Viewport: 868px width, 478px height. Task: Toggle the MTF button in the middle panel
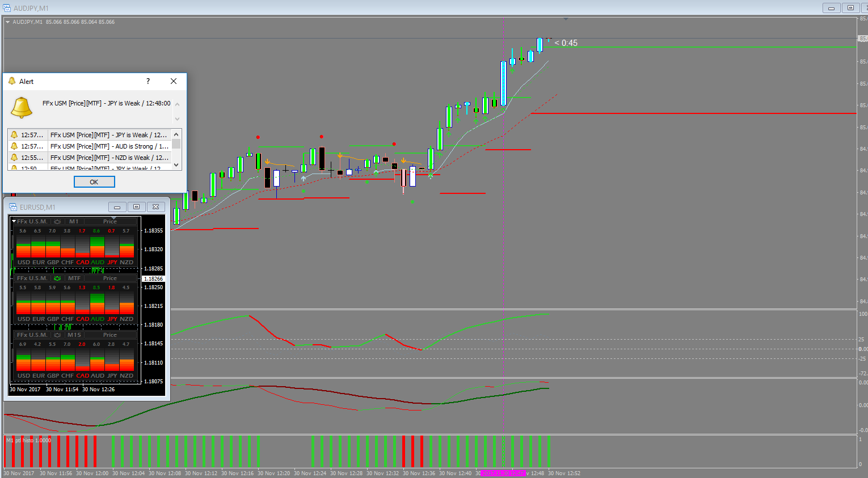(74, 278)
